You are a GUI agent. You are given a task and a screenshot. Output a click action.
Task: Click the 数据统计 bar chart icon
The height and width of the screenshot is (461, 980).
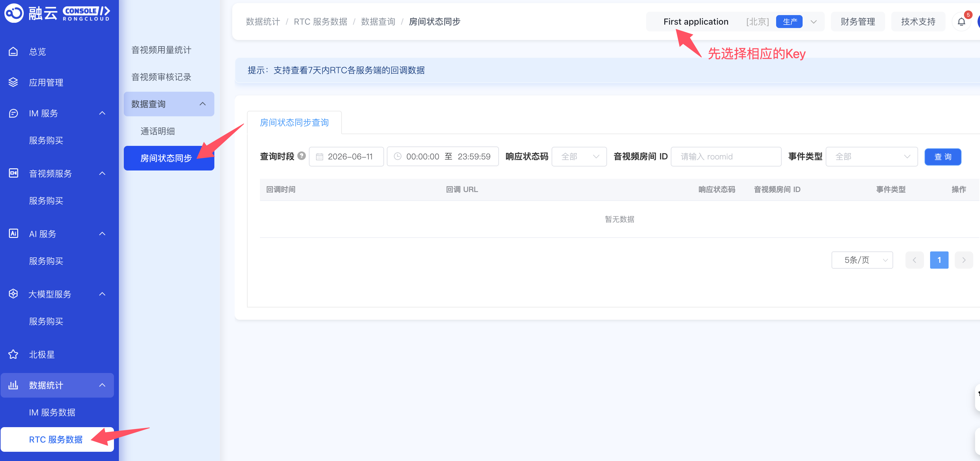tap(13, 385)
